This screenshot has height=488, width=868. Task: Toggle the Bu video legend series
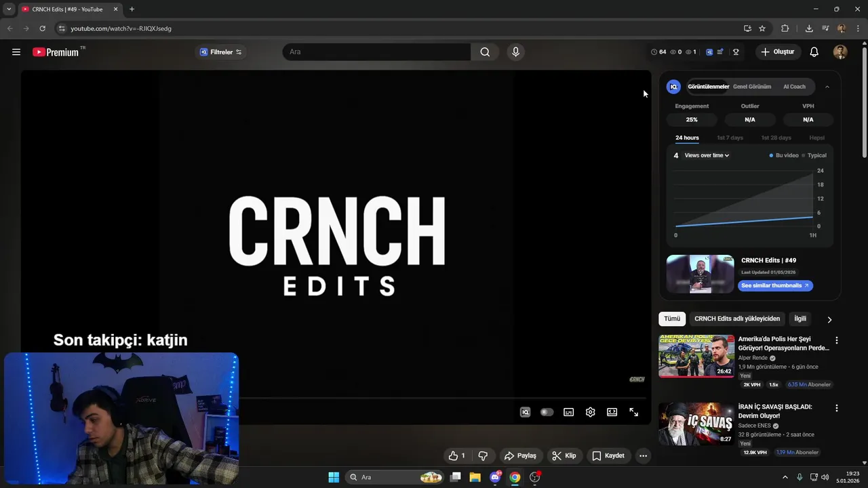tap(784, 155)
